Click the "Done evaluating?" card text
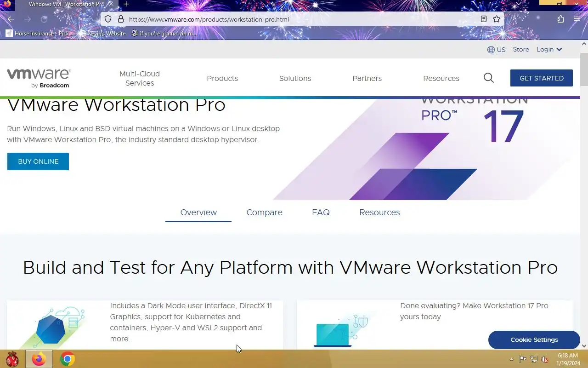The image size is (588, 368). coord(474,311)
